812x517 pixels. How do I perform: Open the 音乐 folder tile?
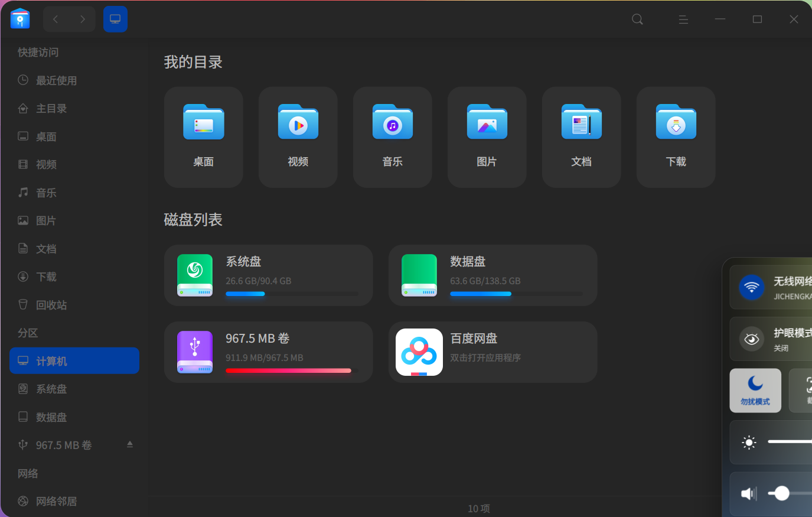coord(393,137)
